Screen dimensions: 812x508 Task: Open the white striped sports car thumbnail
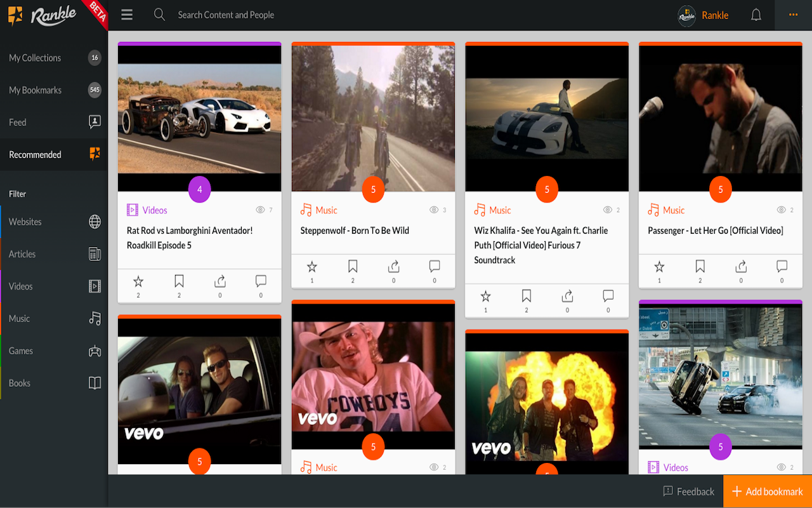547,119
